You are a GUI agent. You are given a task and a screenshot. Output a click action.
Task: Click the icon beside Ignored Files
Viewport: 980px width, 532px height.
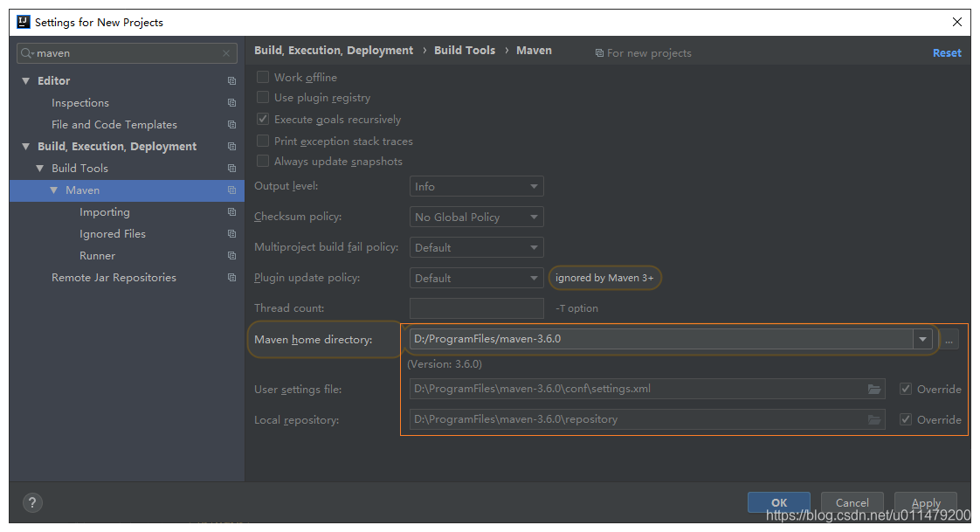point(231,234)
